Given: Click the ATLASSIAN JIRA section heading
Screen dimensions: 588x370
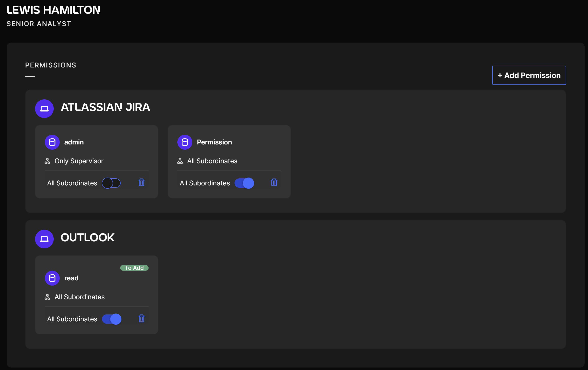Looking at the screenshot, I should coord(105,107).
